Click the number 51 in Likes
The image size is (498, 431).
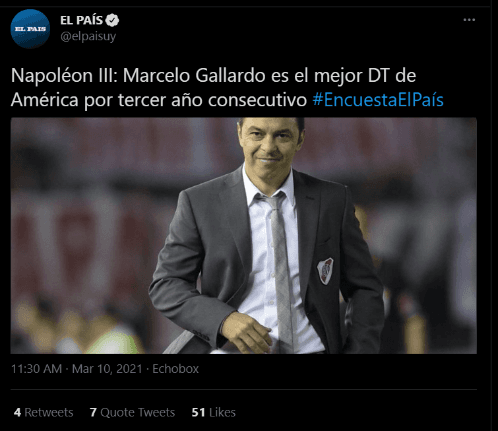(198, 412)
